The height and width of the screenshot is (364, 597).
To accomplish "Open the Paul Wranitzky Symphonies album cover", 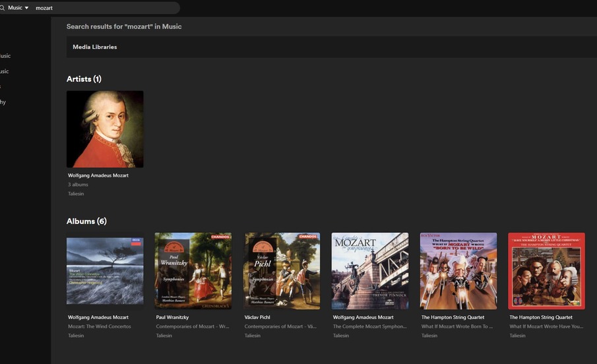I will pos(193,271).
